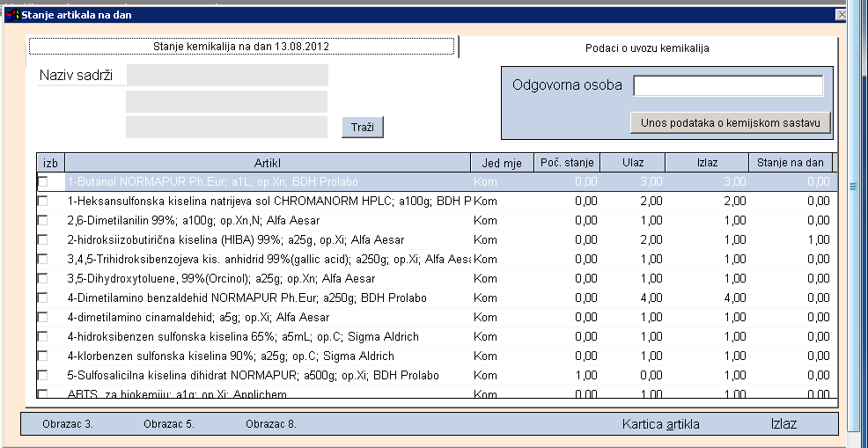
Task: Check the 4-klorbenzen sulfonska kiselina row box
Action: pos(42,356)
